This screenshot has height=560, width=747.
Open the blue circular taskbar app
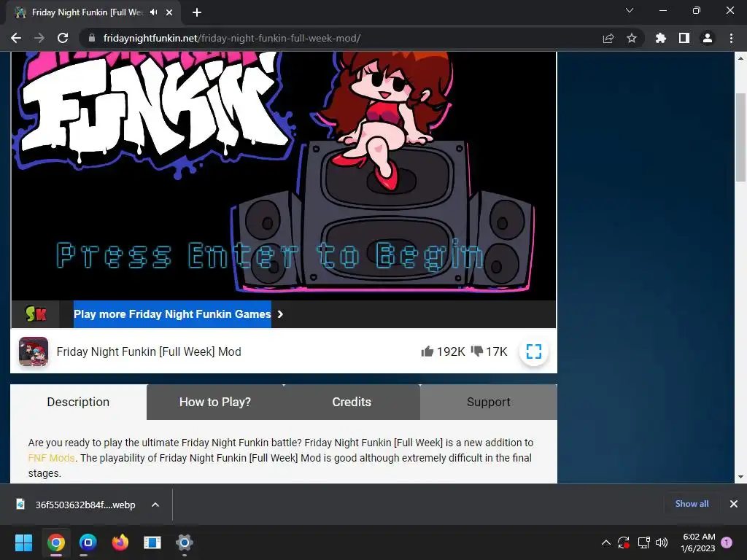coord(88,542)
